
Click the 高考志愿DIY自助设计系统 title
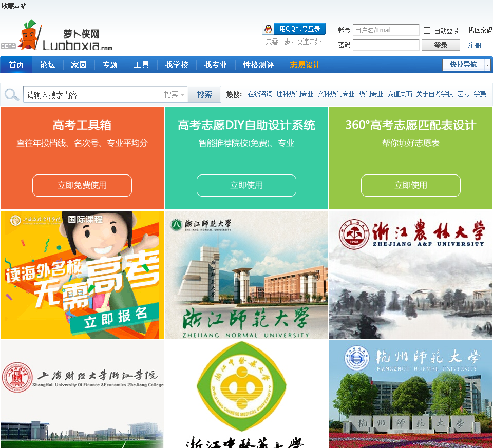pos(246,125)
